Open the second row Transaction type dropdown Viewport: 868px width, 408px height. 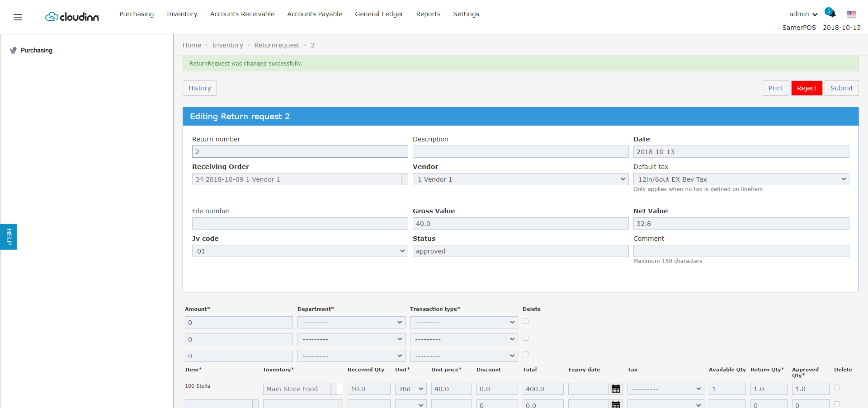click(464, 339)
